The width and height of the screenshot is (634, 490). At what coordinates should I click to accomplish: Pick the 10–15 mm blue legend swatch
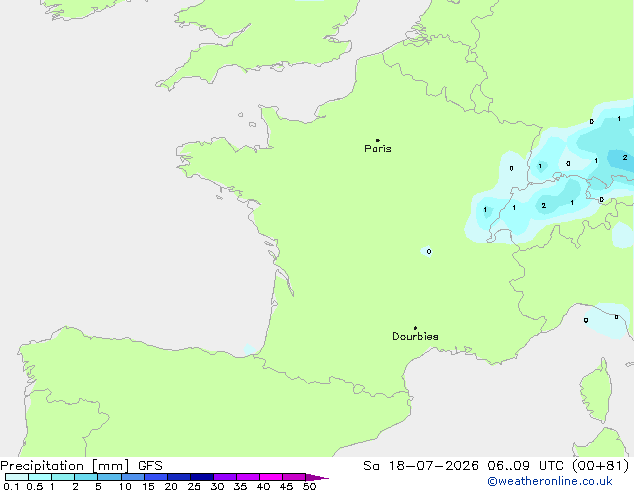tap(133, 477)
